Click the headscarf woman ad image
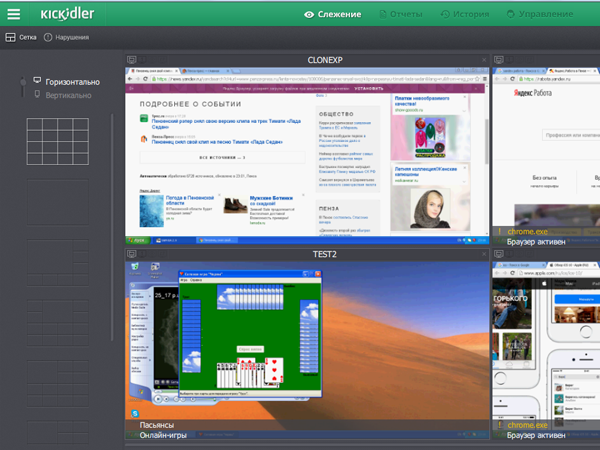Viewport: 600px width, 450px height. pyautogui.click(x=430, y=209)
